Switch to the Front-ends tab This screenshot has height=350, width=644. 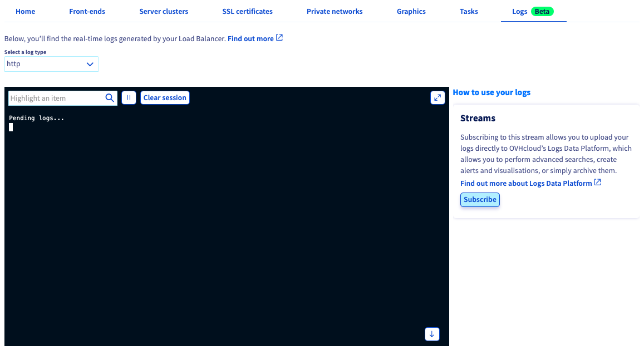(x=87, y=12)
